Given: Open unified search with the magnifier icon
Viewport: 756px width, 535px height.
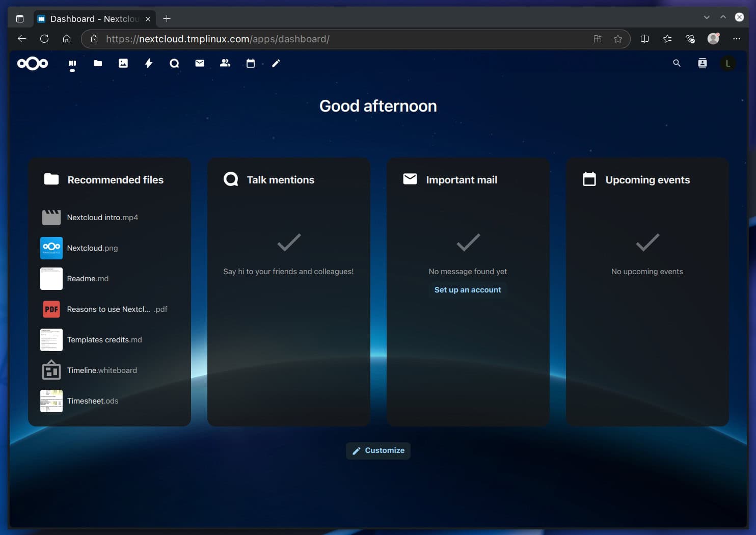Looking at the screenshot, I should pyautogui.click(x=677, y=63).
